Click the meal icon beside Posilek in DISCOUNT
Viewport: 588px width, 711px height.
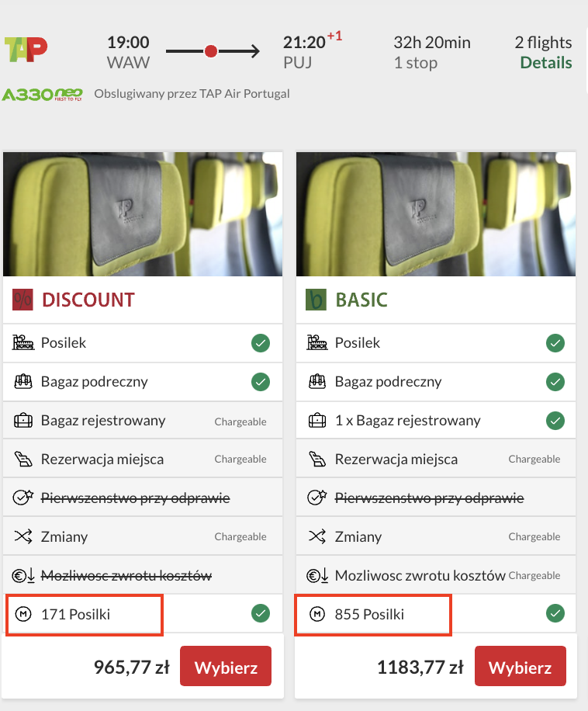(x=23, y=342)
